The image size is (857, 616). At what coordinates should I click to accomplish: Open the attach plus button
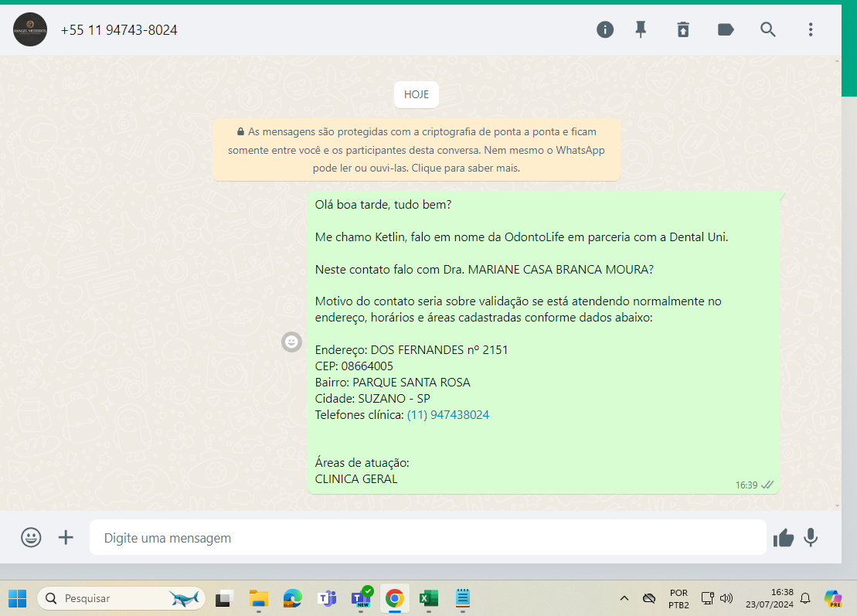(x=66, y=537)
